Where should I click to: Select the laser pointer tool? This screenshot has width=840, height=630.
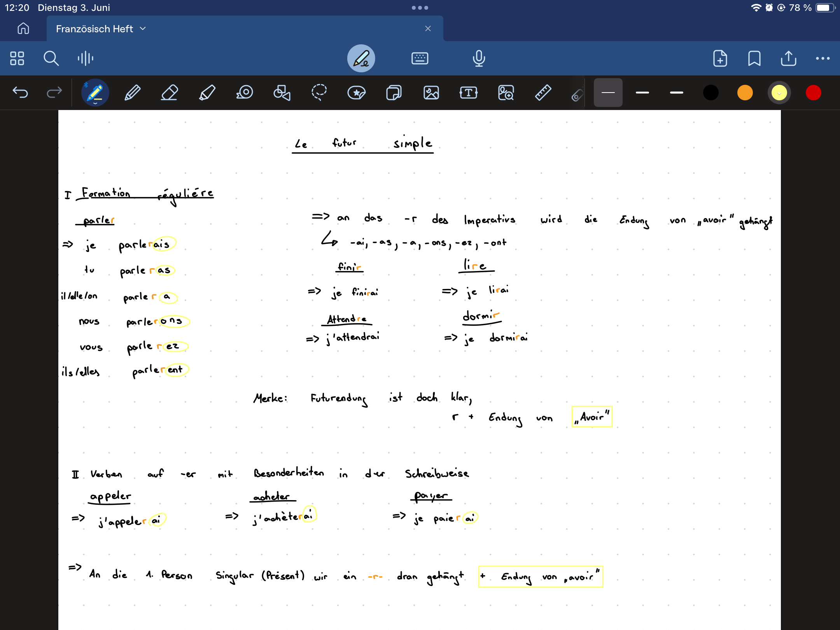pyautogui.click(x=577, y=94)
